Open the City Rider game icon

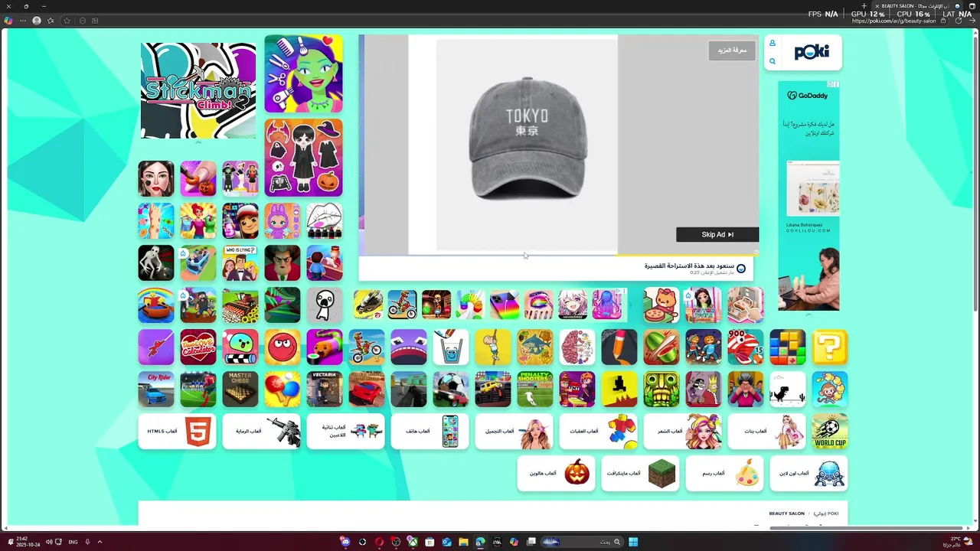156,390
